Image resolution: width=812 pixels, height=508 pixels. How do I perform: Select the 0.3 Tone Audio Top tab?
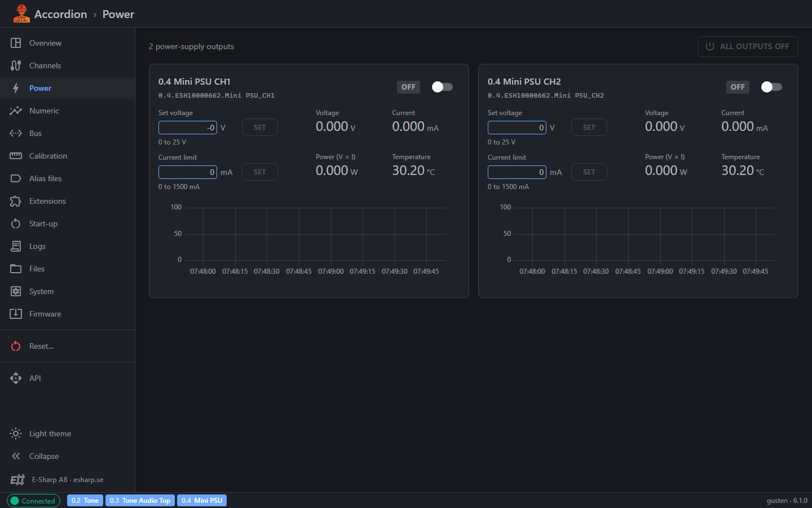140,501
